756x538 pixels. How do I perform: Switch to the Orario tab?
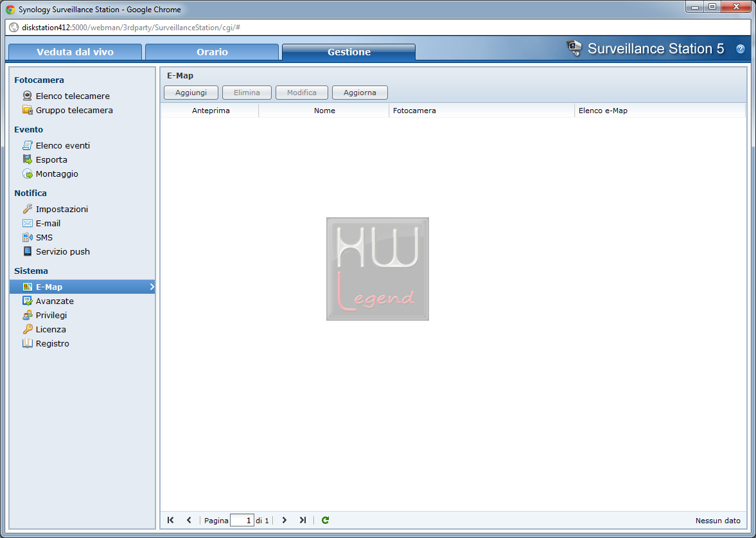click(212, 52)
